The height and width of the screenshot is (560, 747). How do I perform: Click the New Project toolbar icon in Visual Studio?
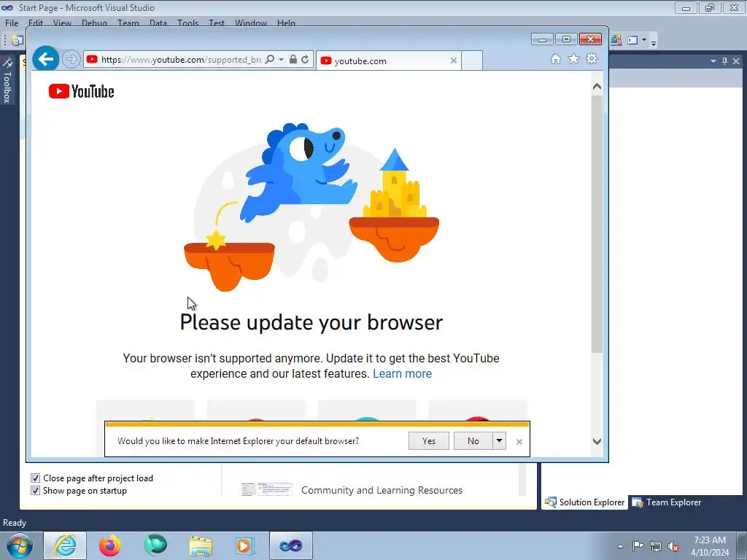click(18, 41)
